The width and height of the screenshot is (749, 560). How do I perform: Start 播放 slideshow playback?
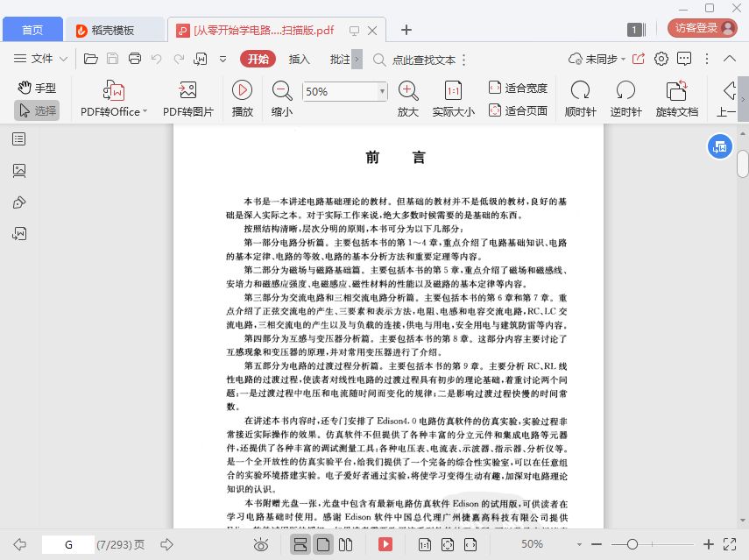242,98
